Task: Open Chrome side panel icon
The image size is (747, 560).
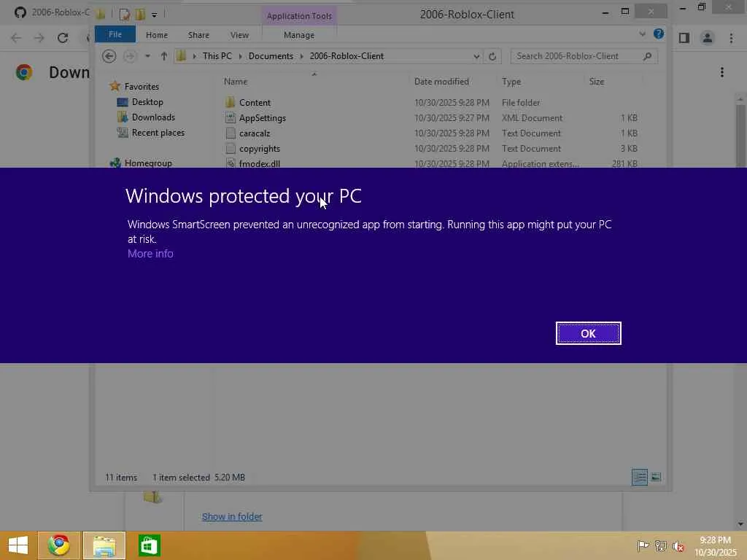Action: point(684,38)
